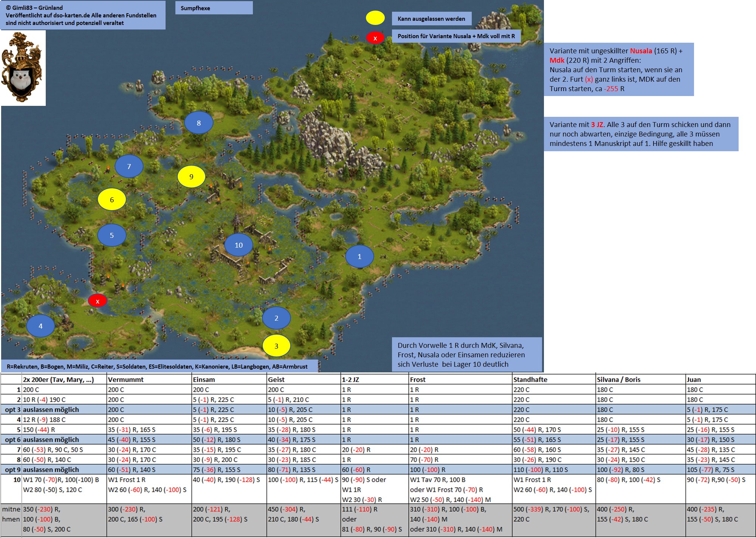The height and width of the screenshot is (538, 756).
Task: Click yellow optional camp marker 3
Action: click(276, 346)
